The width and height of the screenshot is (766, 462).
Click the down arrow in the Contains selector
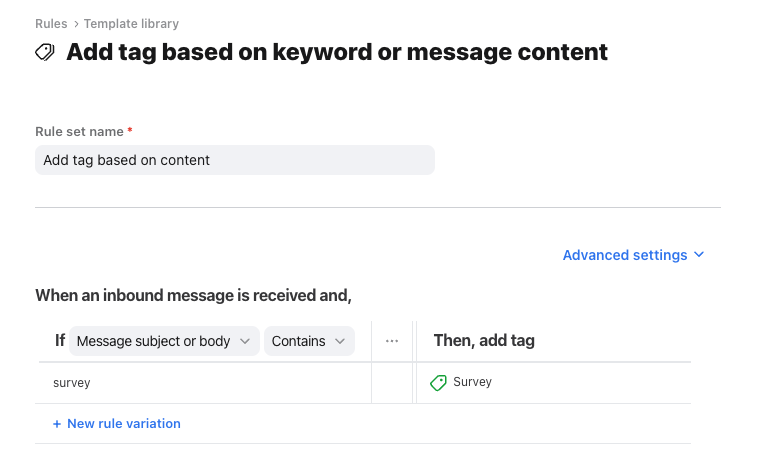340,341
